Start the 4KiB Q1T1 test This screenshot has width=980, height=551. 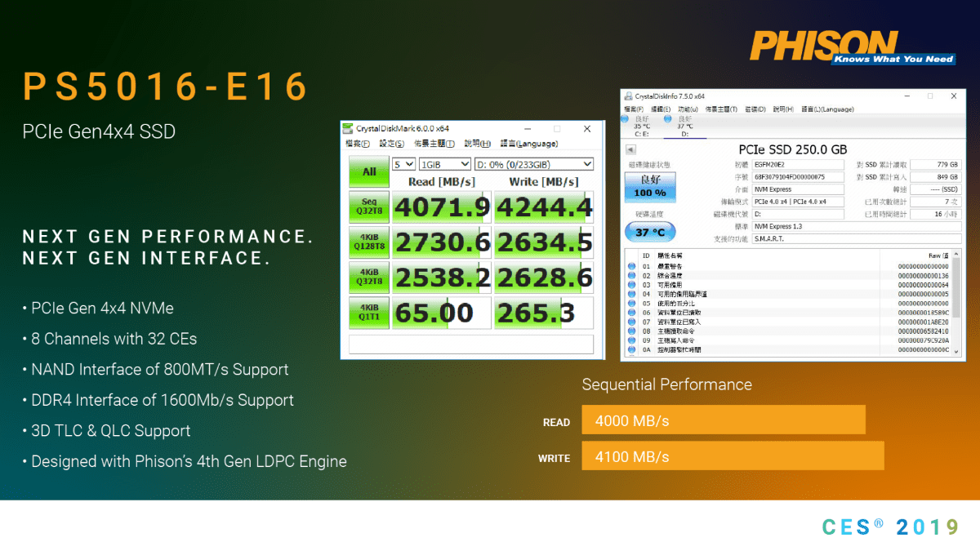[369, 312]
